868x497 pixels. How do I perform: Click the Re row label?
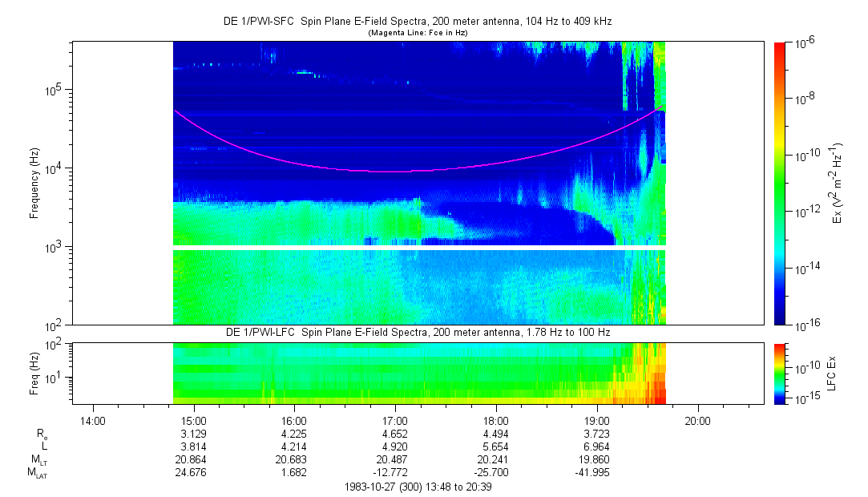coord(42,435)
